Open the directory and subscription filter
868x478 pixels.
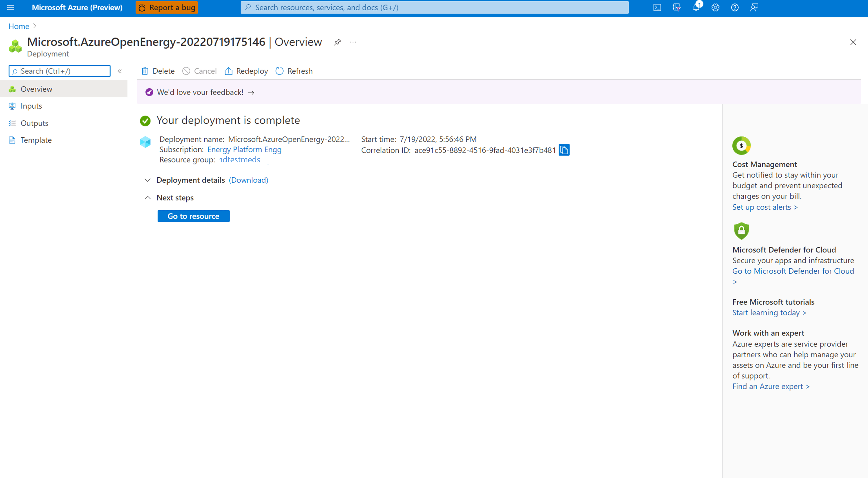tap(676, 7)
